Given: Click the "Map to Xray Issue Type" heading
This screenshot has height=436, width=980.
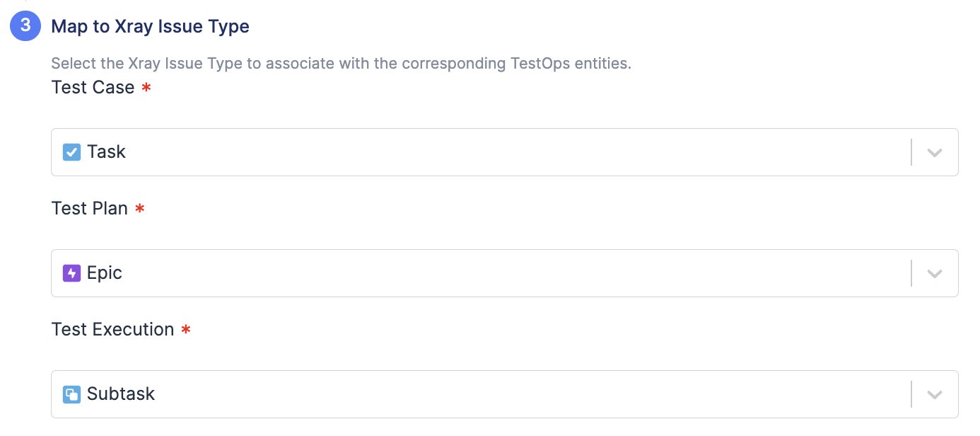Looking at the screenshot, I should [x=151, y=27].
